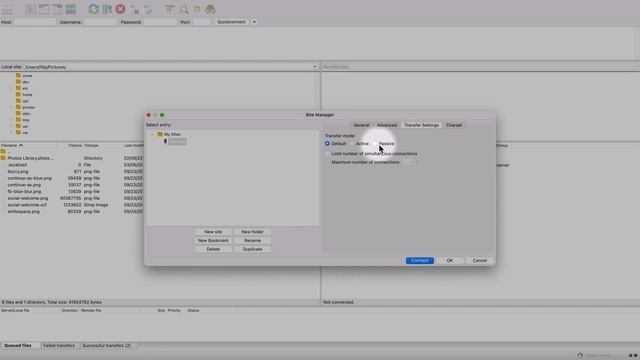Expand the tmp folder in local tree
The image size is (640, 360).
11,120
